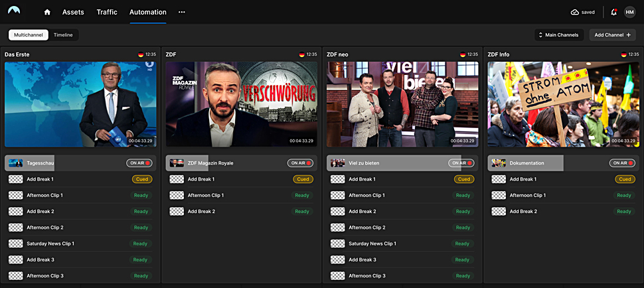Click Cued badge in Das Erste column
This screenshot has width=644, height=288.
[142, 179]
